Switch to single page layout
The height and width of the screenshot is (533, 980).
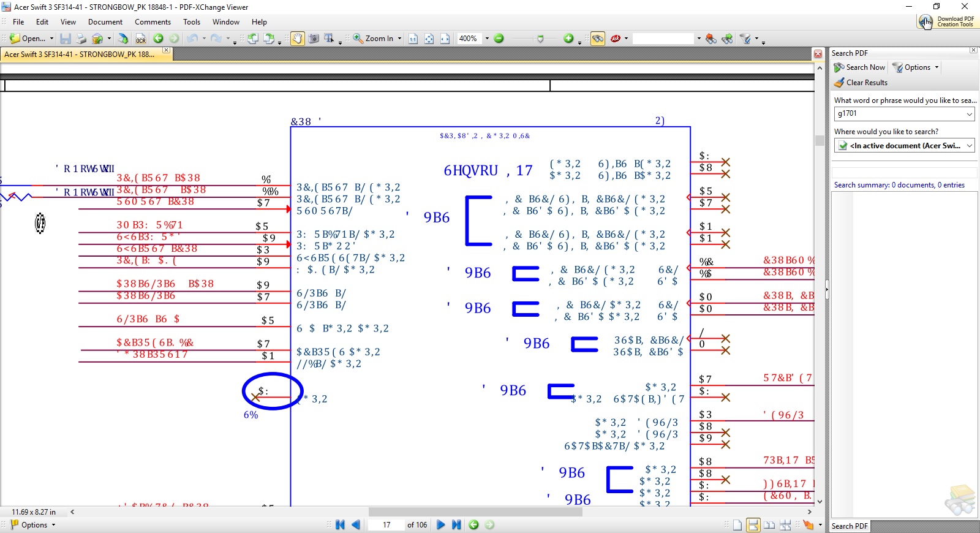737,525
